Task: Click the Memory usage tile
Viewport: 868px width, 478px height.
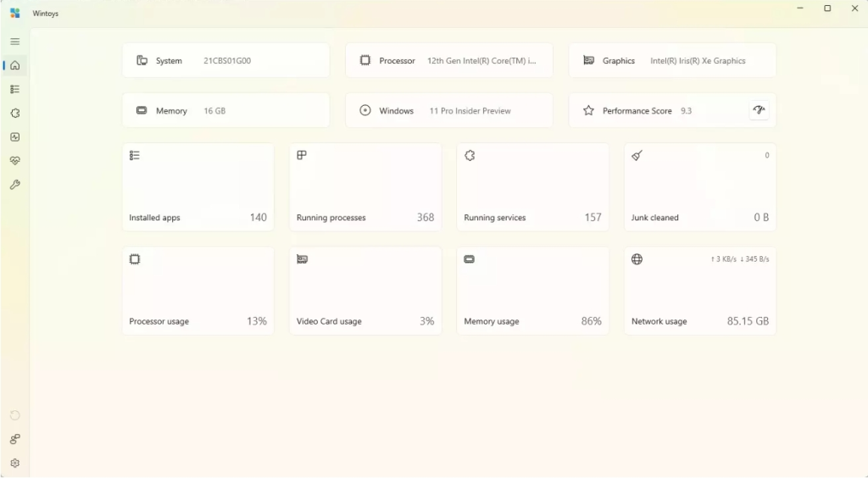Action: [532, 291]
